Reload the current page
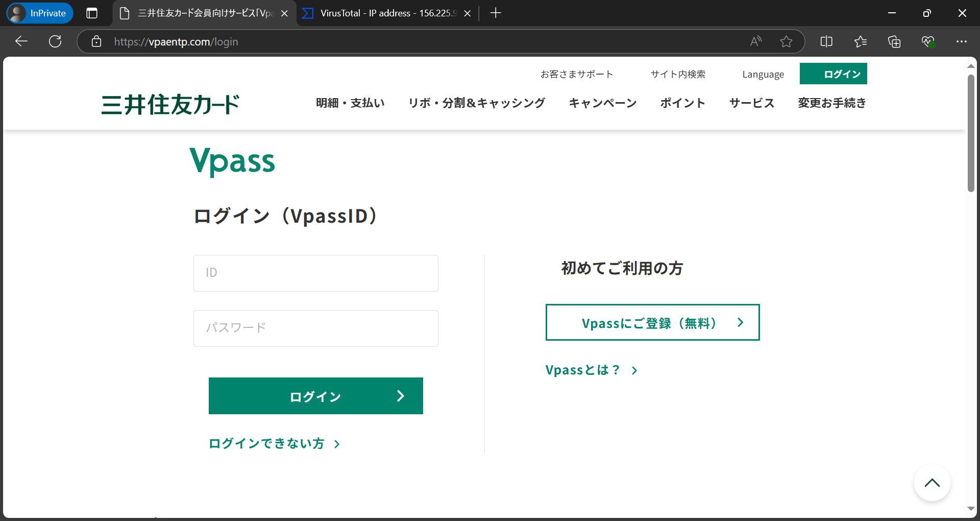The image size is (980, 521). pyautogui.click(x=55, y=41)
